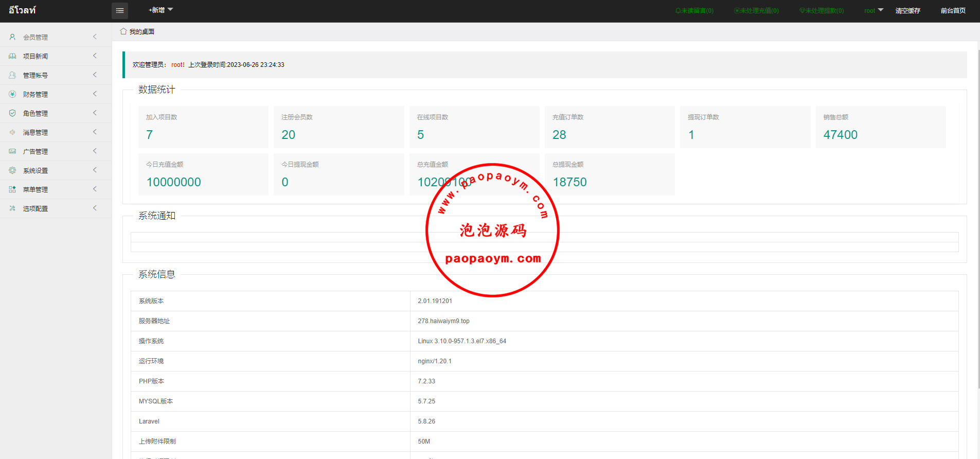Click the home icon beside 我的桌面
The height and width of the screenshot is (459, 980).
(123, 31)
